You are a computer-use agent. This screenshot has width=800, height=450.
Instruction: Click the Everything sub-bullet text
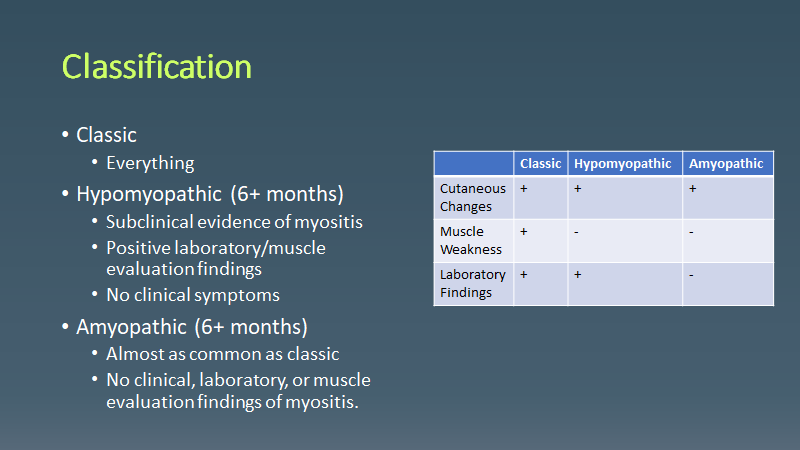coord(150,163)
